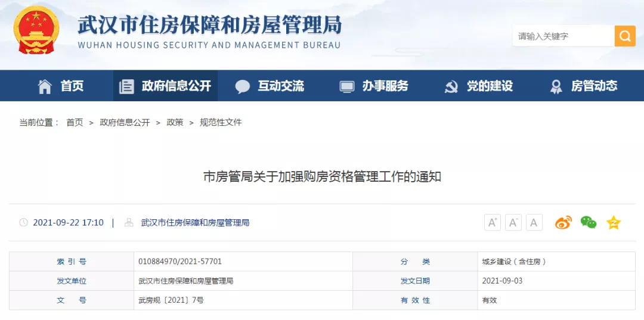Share the article to Weibo

pos(563,222)
